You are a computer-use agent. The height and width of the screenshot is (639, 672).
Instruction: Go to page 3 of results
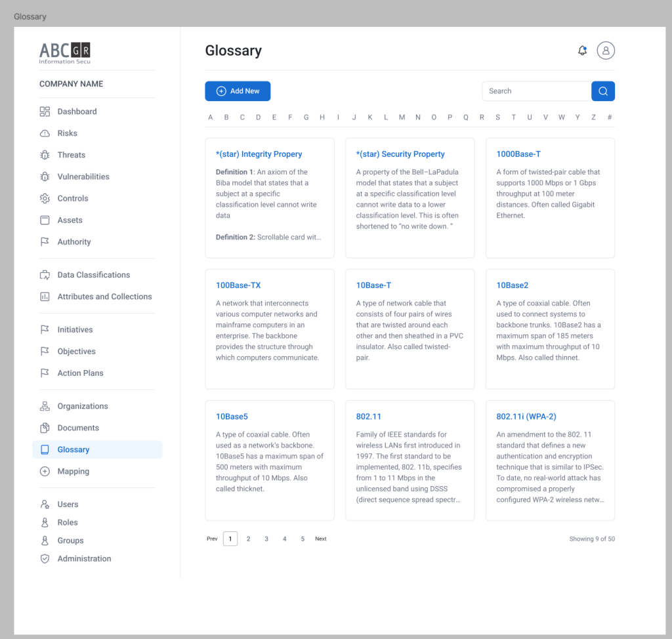coord(266,539)
